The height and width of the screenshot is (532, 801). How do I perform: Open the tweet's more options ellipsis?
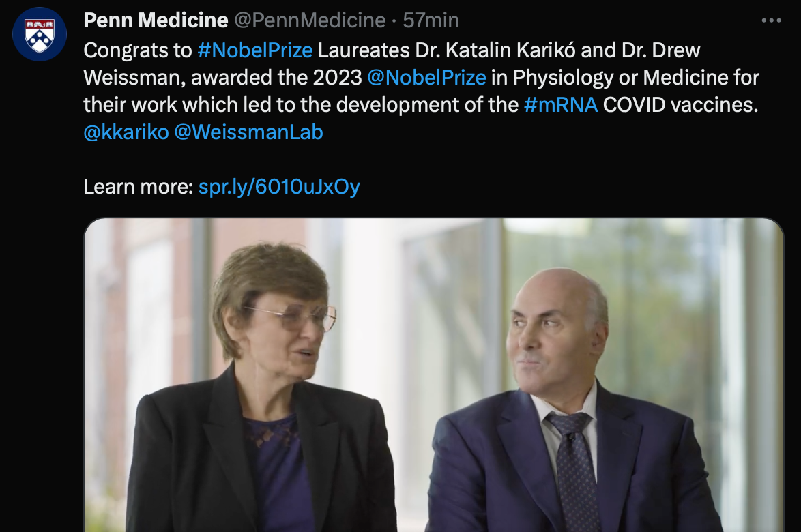pos(771,20)
